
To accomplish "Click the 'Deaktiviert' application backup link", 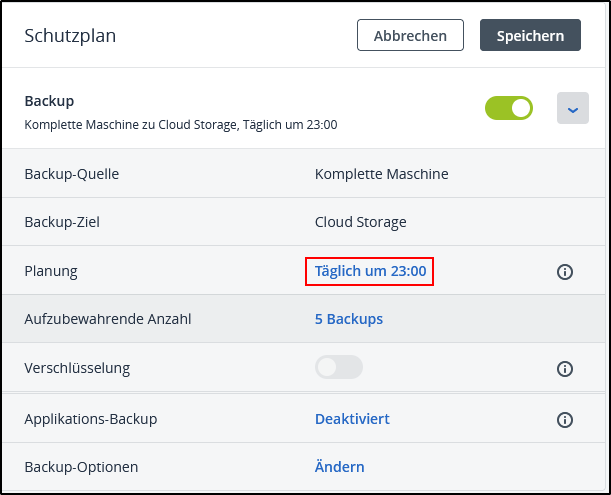I will coord(352,419).
